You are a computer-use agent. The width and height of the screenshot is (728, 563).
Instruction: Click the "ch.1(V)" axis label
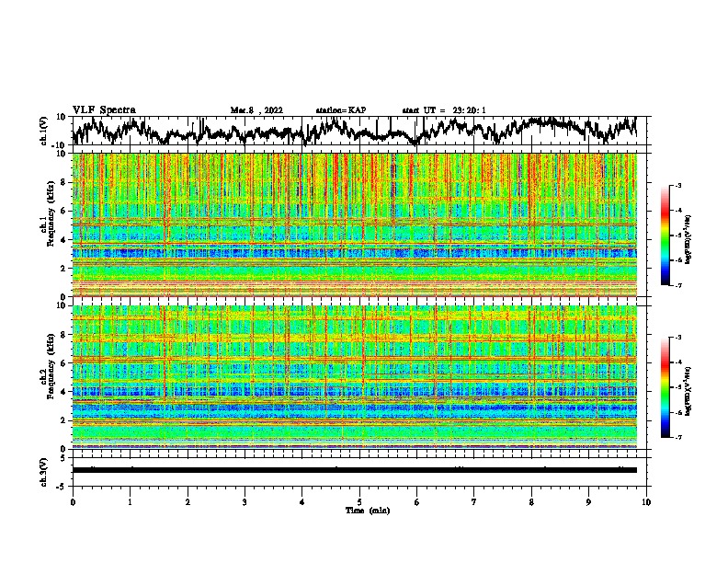point(44,131)
